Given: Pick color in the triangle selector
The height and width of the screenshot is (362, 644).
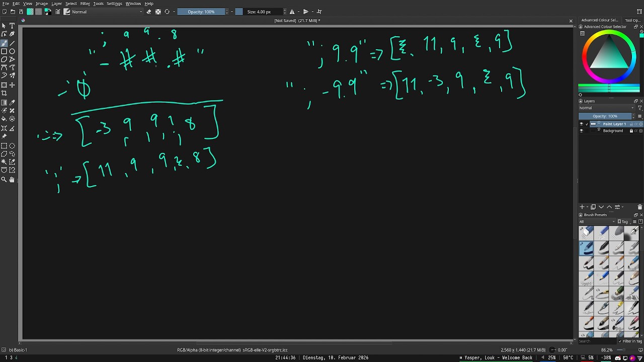Looking at the screenshot, I should point(610,55).
